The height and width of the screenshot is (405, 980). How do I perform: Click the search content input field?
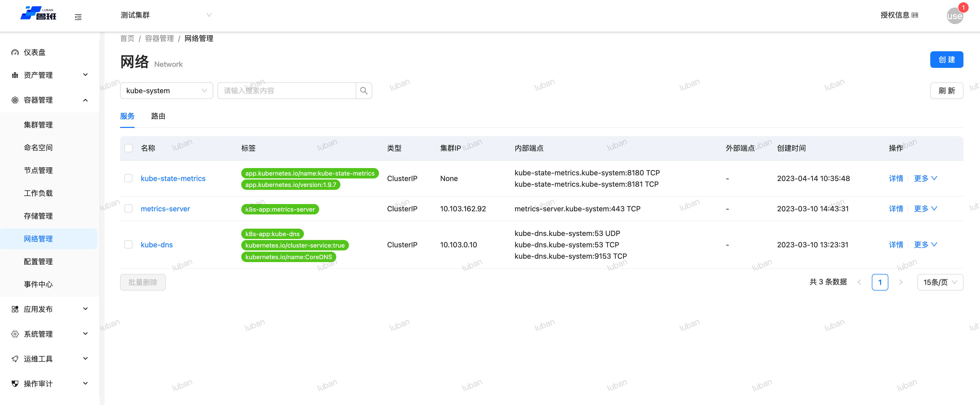(287, 91)
